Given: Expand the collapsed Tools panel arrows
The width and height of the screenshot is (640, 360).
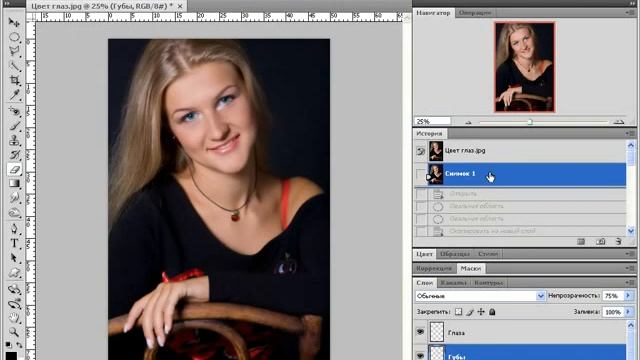Looking at the screenshot, I should [x=7, y=4].
